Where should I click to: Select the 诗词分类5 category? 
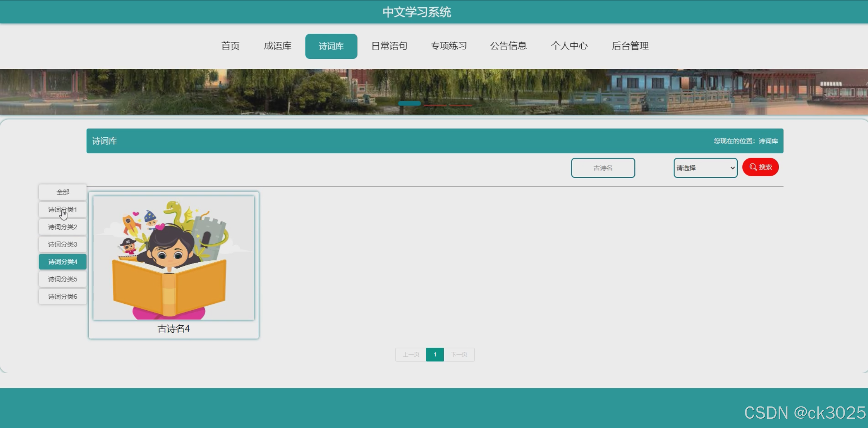click(63, 279)
